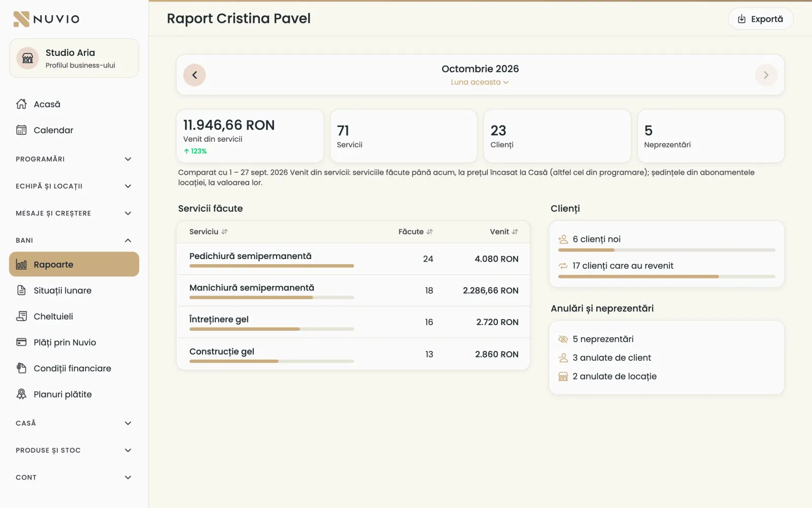Open Cheltuieli from the sidebar
This screenshot has height=508, width=812.
tap(74, 316)
